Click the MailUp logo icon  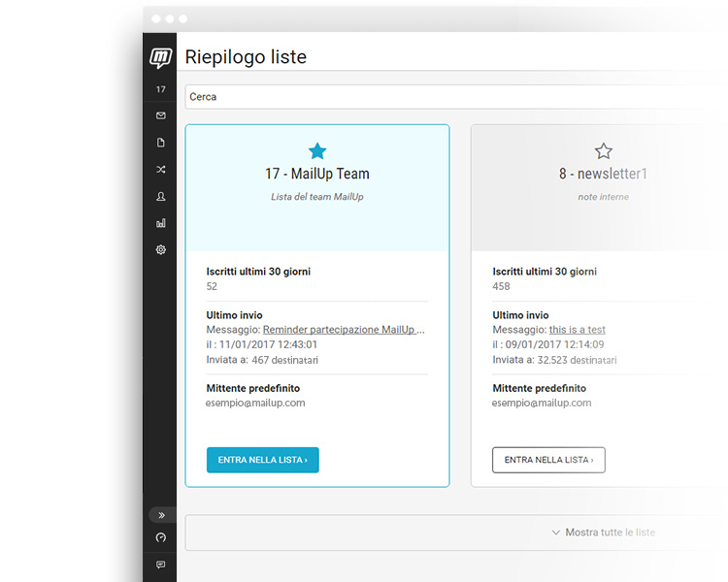click(x=161, y=58)
